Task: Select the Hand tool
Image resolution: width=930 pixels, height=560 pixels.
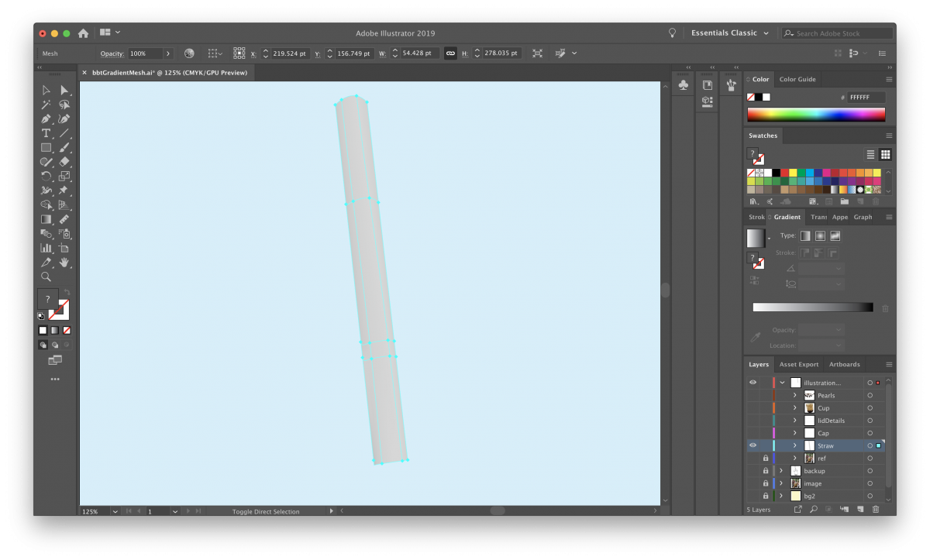Action: [x=65, y=263]
